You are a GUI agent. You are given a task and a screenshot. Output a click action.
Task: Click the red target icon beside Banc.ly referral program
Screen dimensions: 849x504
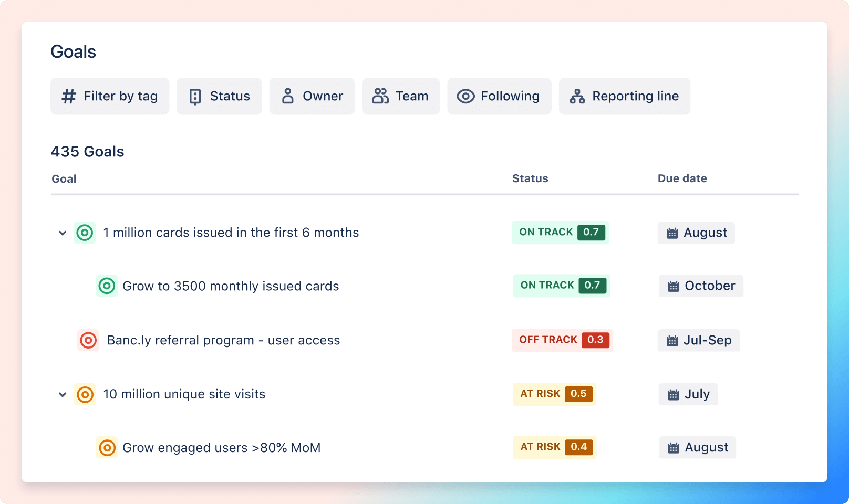click(x=89, y=340)
